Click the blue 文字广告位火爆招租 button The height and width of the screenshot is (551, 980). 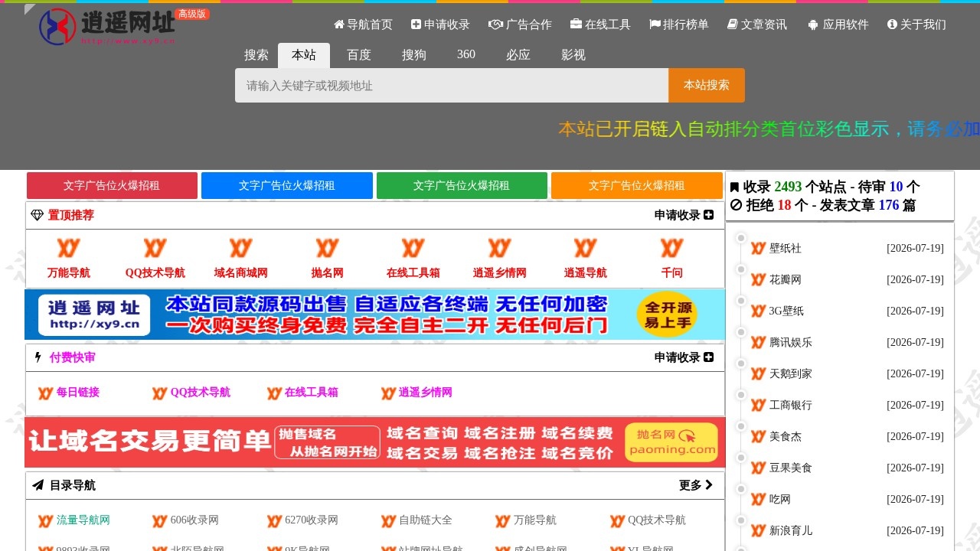287,185
